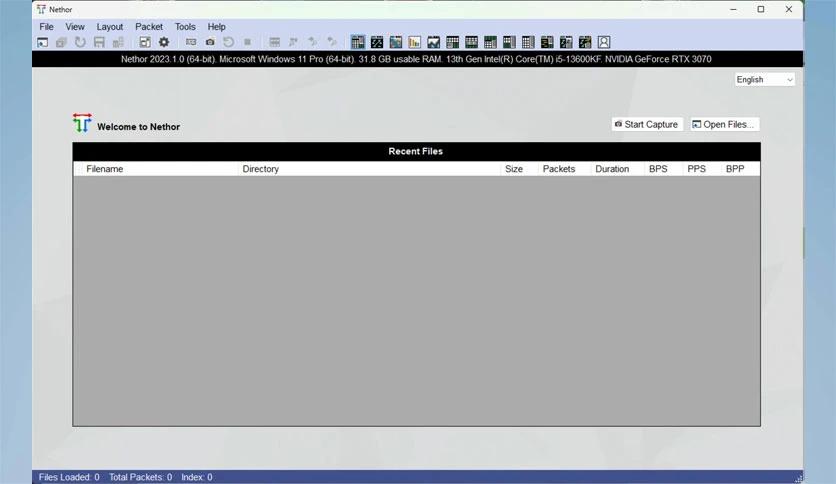Switch to the bar chart layout icon

pyautogui.click(x=414, y=42)
